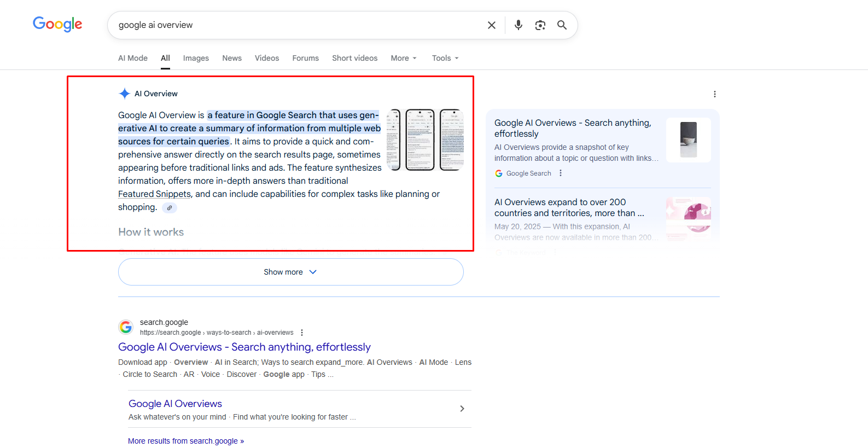Open the More dropdown in search tabs
The width and height of the screenshot is (868, 448).
click(404, 58)
